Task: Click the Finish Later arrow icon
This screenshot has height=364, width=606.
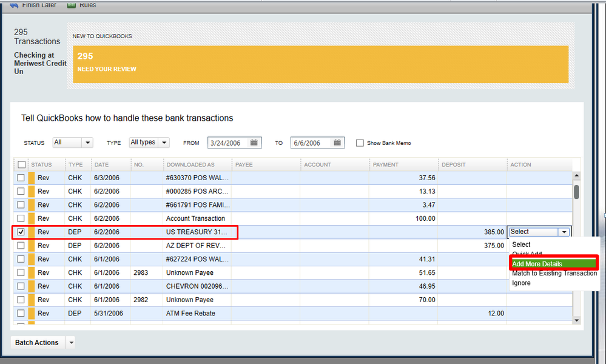Action: (14, 5)
